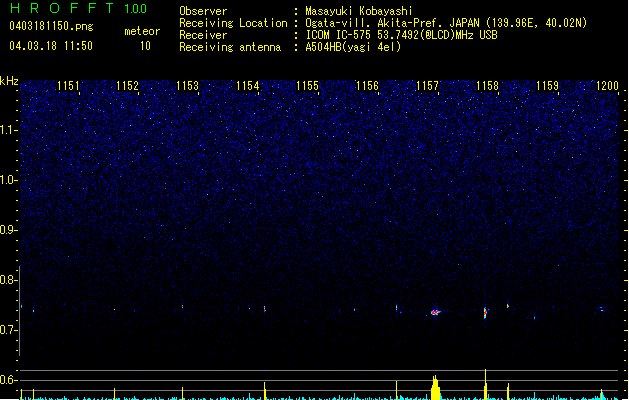The width and height of the screenshot is (629, 400).
Task: Click time axis marker 1155
Action: (x=307, y=86)
